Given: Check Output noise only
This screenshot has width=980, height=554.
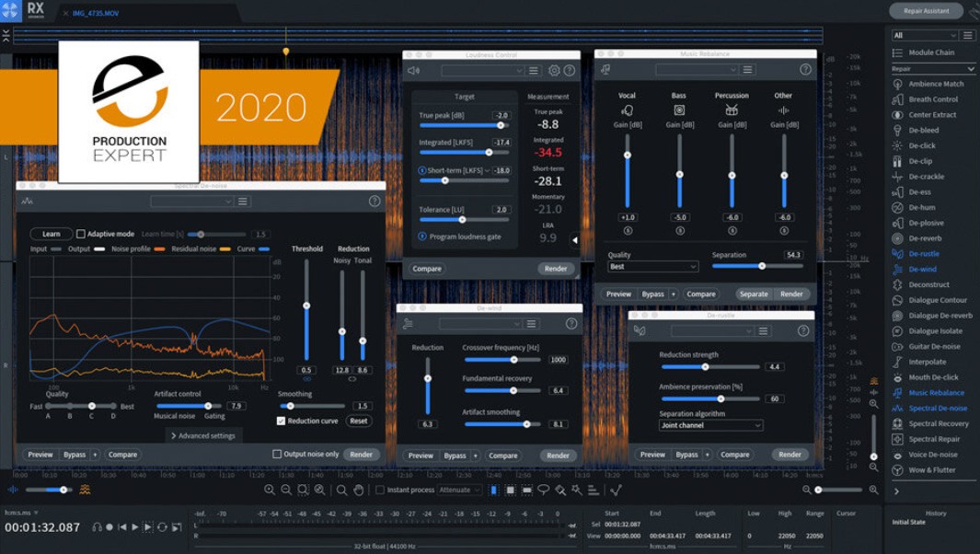Looking at the screenshot, I should pyautogui.click(x=277, y=454).
